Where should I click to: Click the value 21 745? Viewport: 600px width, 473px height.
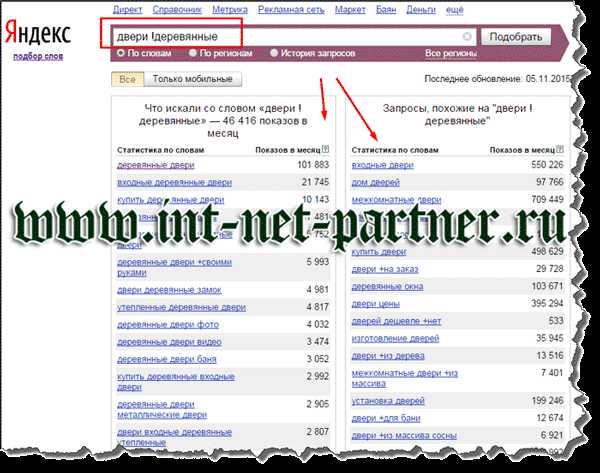click(x=315, y=182)
